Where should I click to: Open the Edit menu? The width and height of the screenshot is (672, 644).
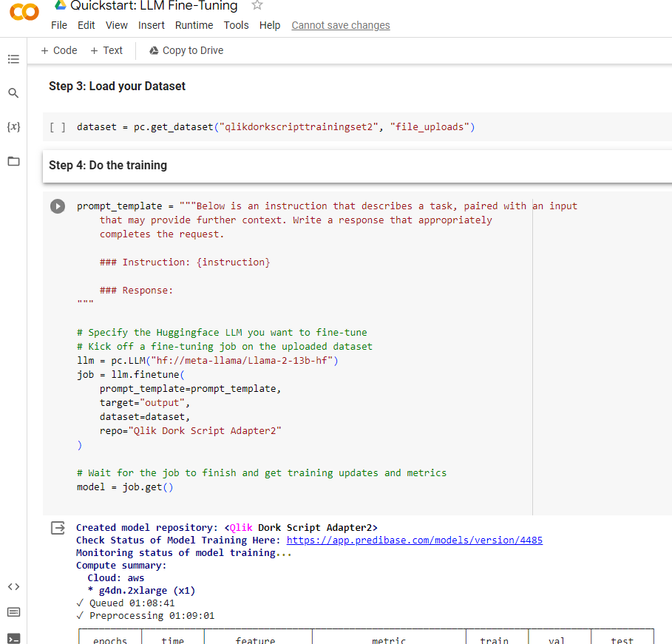click(x=86, y=25)
